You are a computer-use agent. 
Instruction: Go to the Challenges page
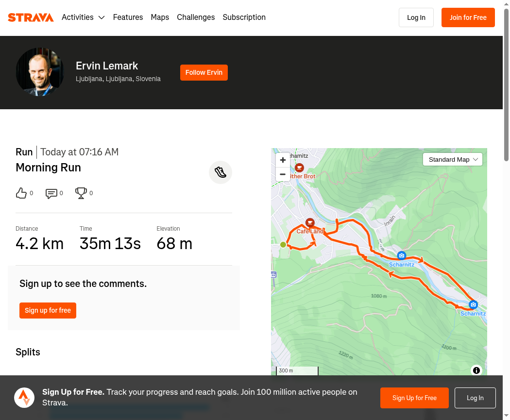[196, 17]
